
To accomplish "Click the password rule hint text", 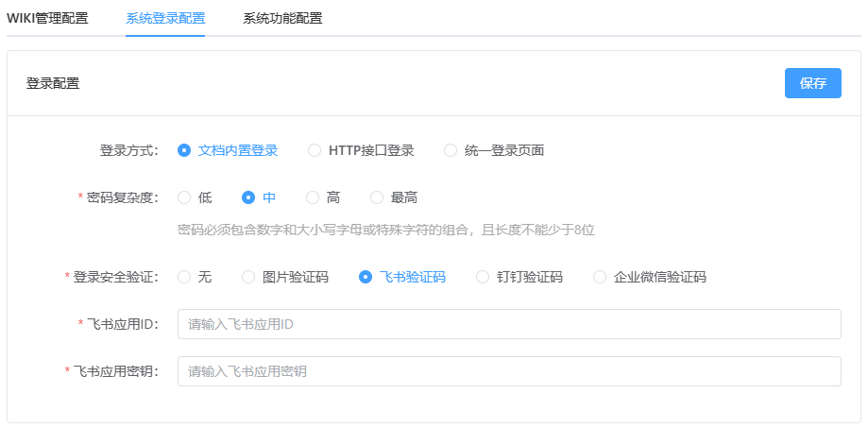I will point(386,230).
